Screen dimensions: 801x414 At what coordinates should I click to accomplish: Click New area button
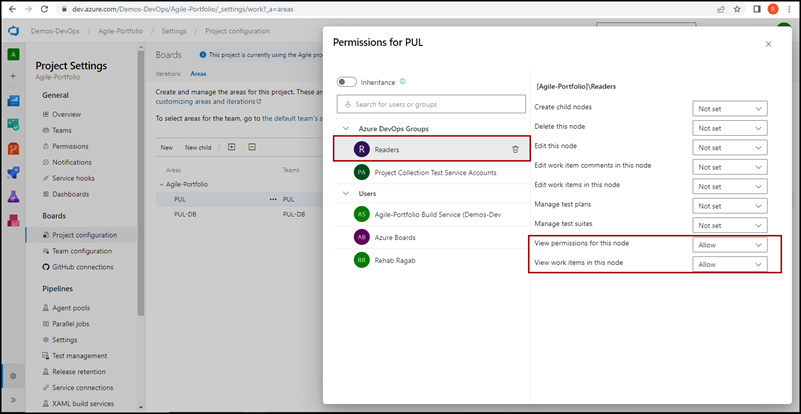click(167, 147)
